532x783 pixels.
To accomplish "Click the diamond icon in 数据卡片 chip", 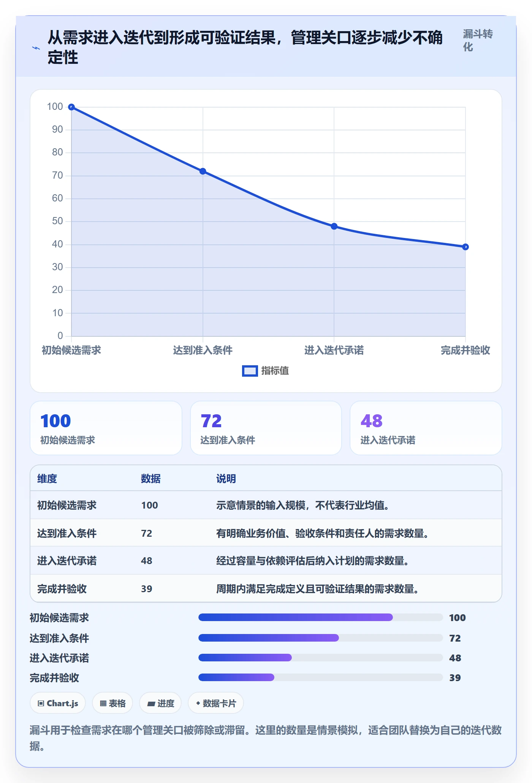I will click(x=198, y=703).
